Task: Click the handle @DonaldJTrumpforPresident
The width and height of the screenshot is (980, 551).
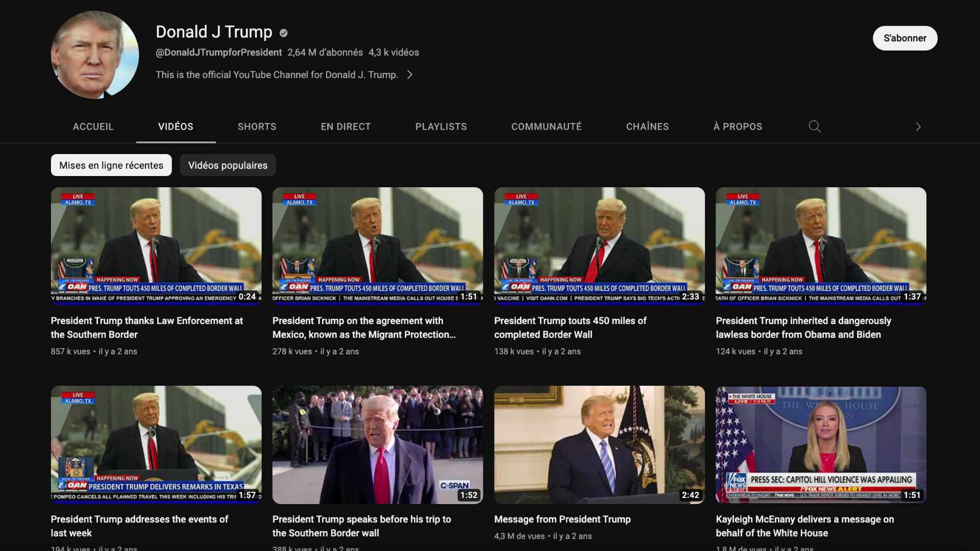Action: [218, 53]
